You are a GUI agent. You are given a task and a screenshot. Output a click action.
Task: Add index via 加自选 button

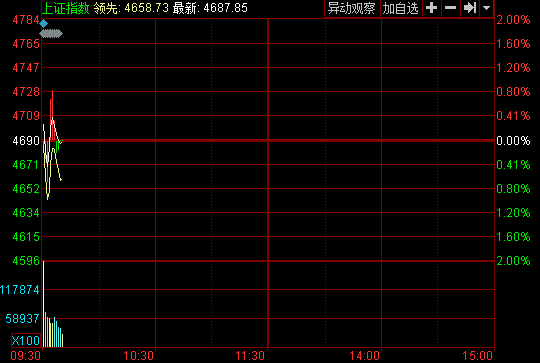click(x=401, y=8)
